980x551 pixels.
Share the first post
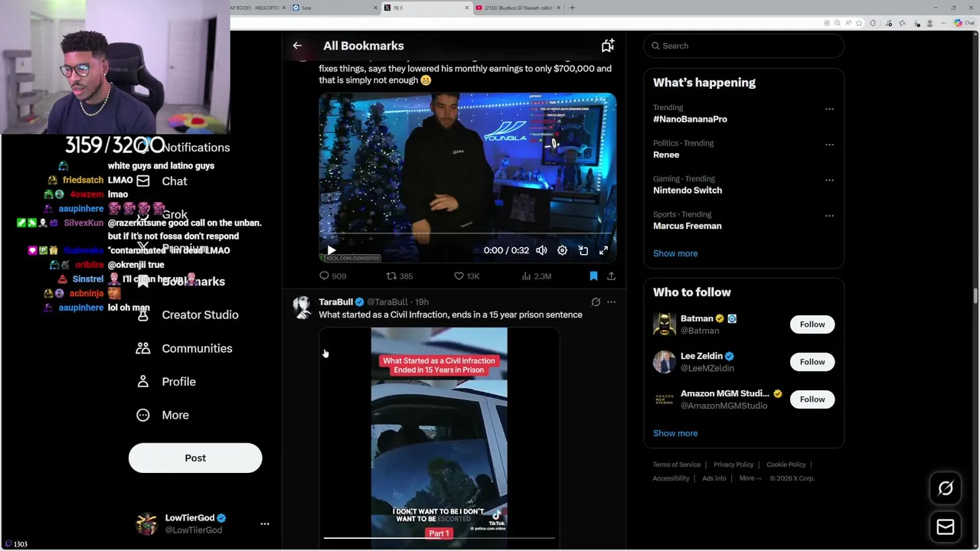click(611, 276)
